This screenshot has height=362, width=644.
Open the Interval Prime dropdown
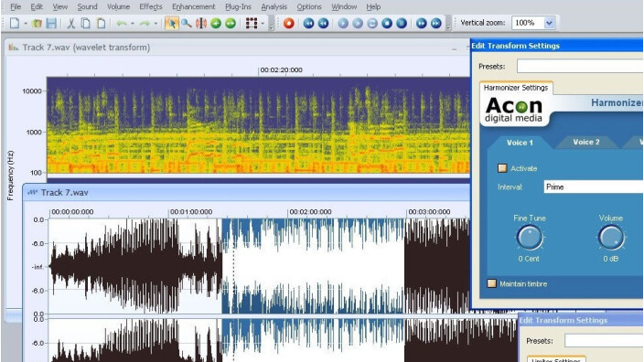coord(594,186)
